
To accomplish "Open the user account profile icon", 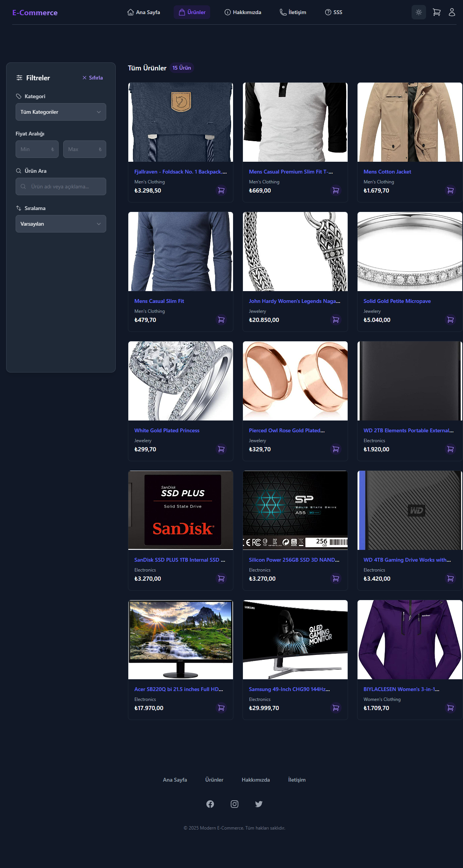I will [x=452, y=12].
